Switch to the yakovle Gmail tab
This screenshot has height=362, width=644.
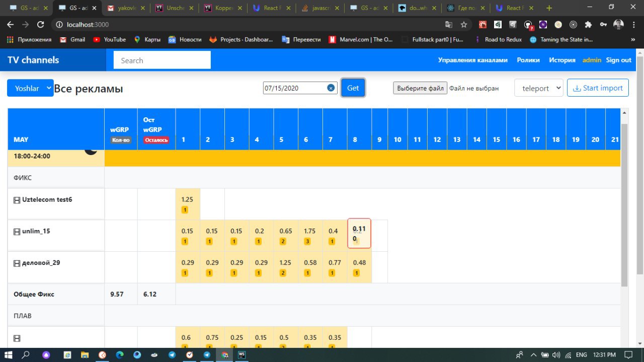tap(126, 8)
